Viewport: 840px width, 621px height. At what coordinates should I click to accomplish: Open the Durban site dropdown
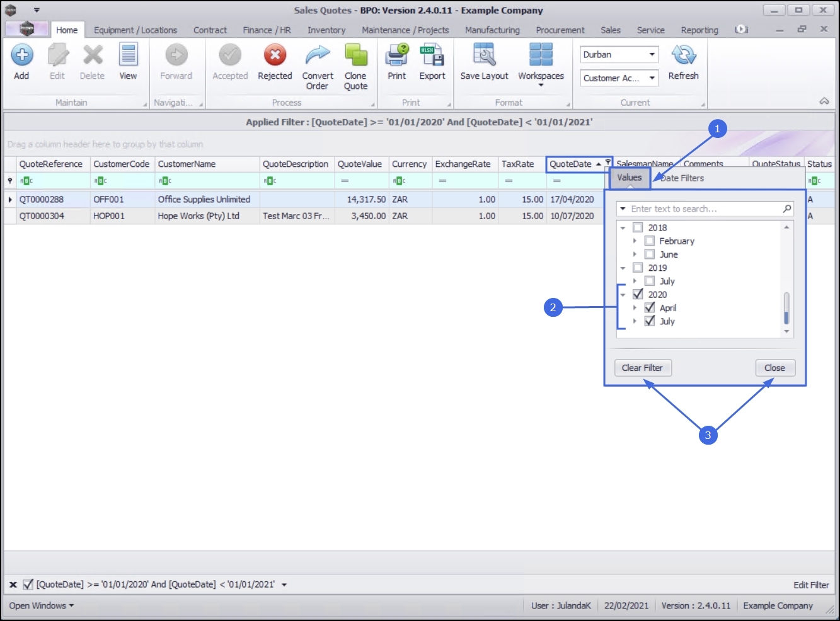652,55
